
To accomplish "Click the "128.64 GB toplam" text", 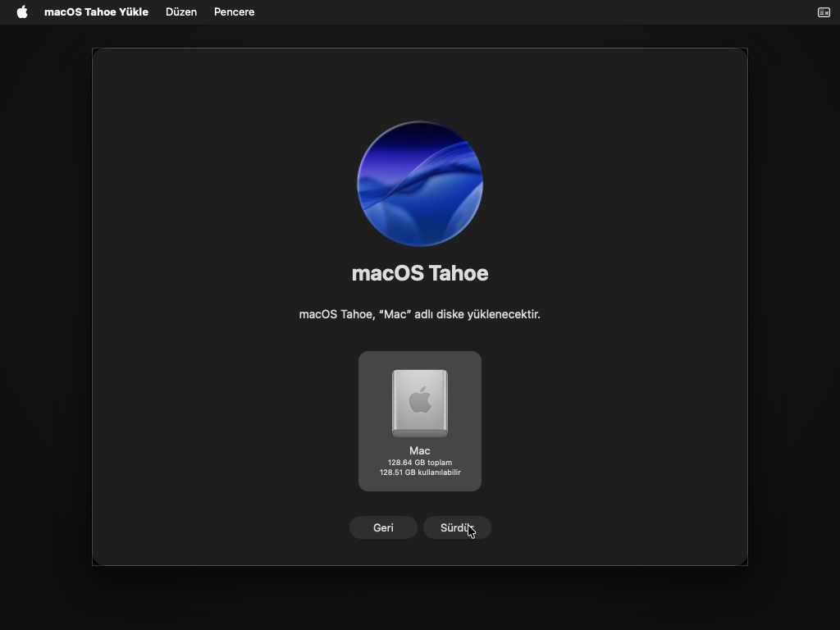I will pos(420,463).
